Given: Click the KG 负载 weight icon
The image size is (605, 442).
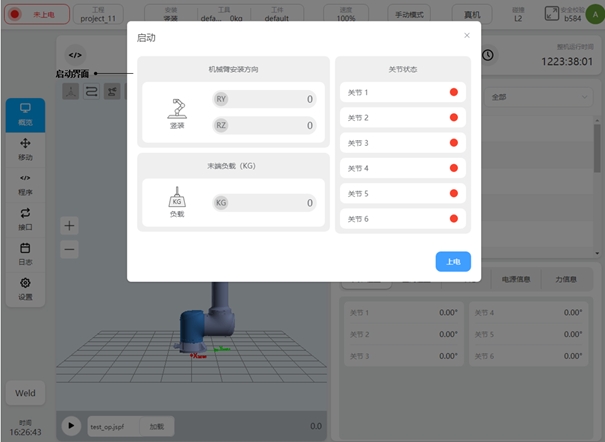Looking at the screenshot, I should [x=177, y=201].
